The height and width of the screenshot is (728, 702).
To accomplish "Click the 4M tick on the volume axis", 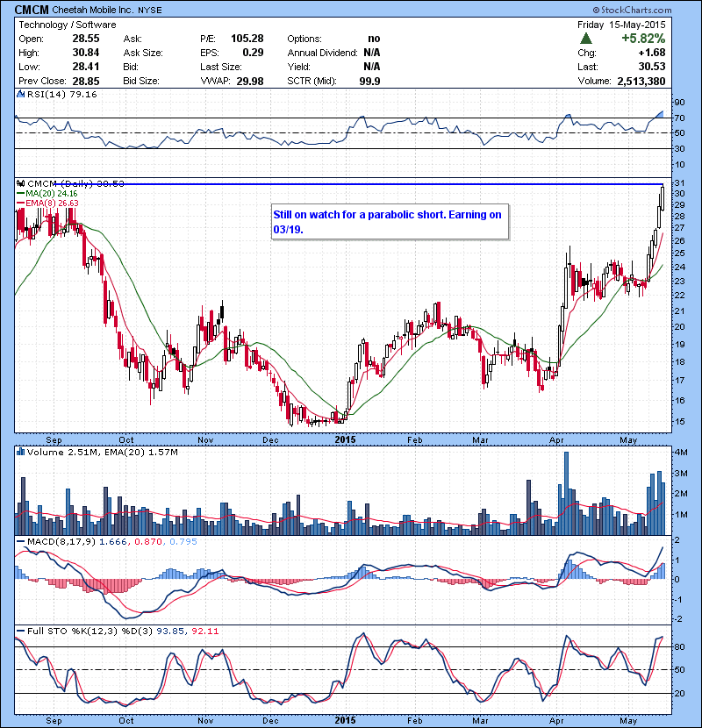I will pos(681,453).
